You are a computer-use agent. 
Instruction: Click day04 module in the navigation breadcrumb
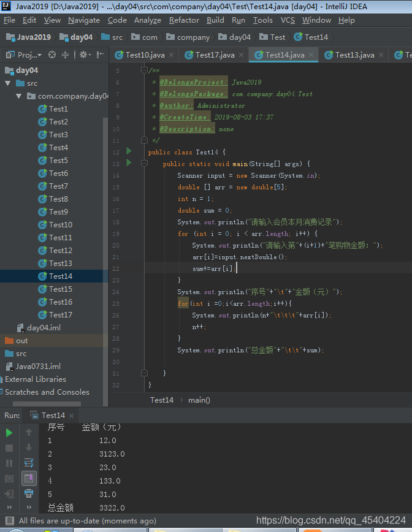click(x=76, y=37)
